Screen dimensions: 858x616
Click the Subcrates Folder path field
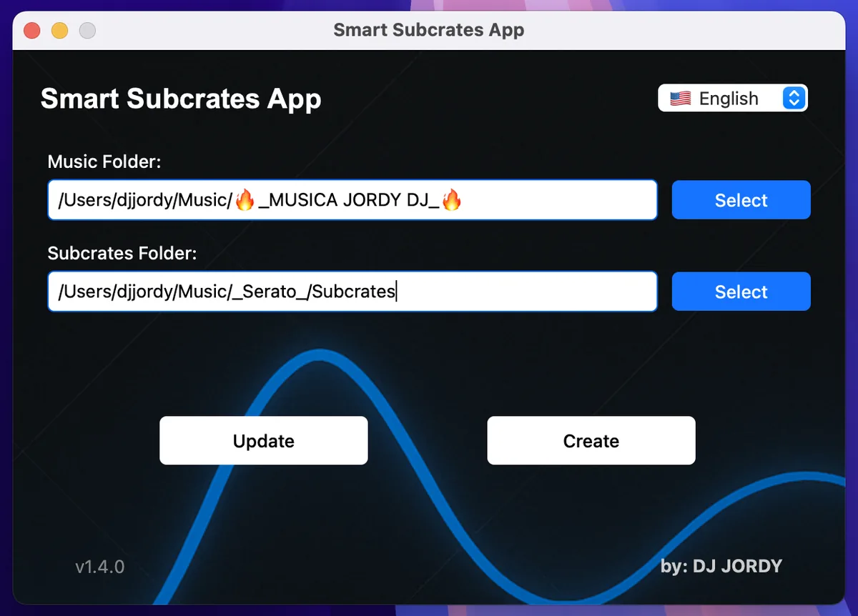pyautogui.click(x=352, y=292)
